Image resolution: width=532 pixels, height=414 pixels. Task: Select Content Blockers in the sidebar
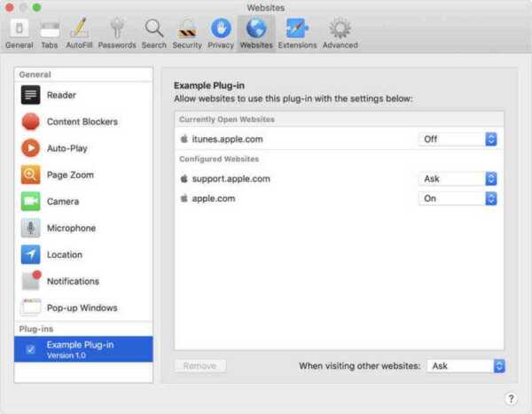[x=82, y=121]
